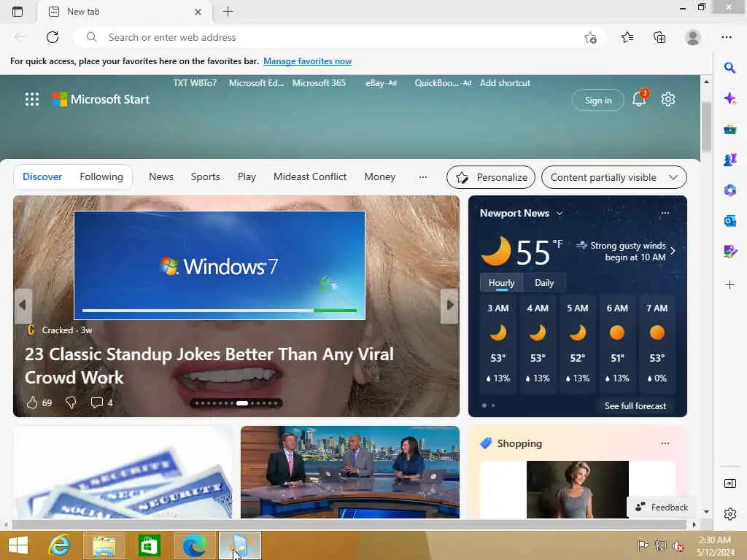Image resolution: width=747 pixels, height=560 pixels.
Task: Open File Explorer from the taskbar
Action: (104, 545)
